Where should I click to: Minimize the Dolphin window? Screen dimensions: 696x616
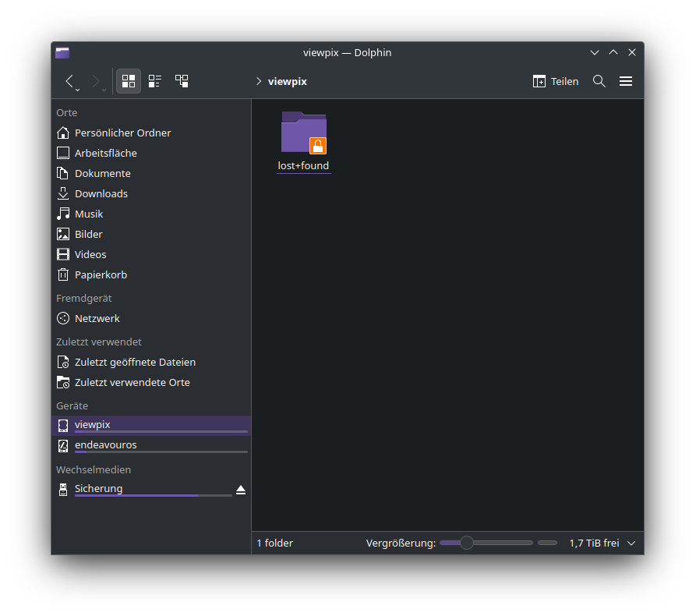tap(595, 52)
